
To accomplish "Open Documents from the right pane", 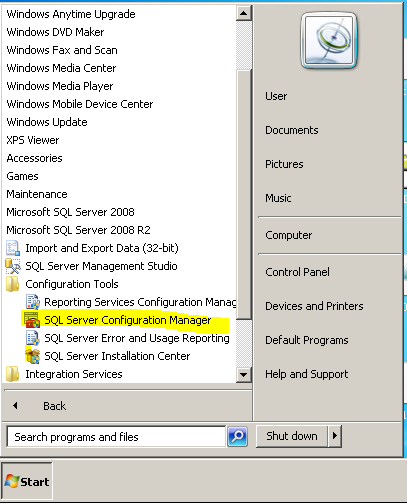I will [x=292, y=130].
